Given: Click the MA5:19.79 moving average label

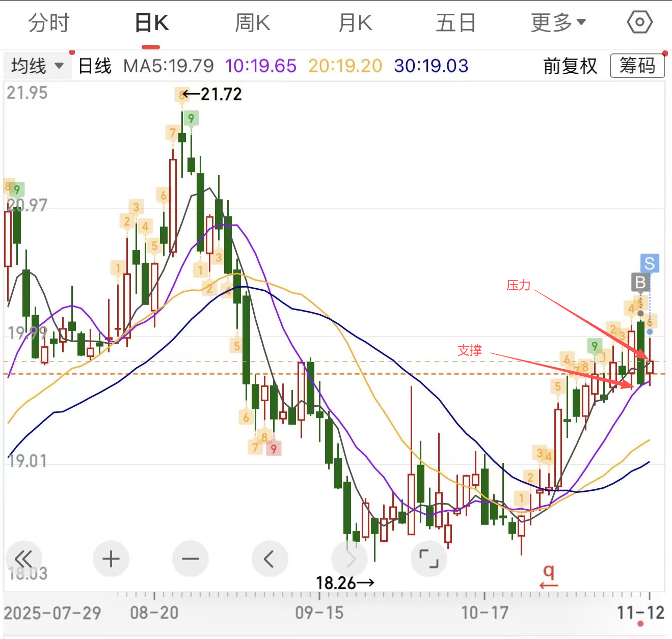Looking at the screenshot, I should [x=169, y=66].
